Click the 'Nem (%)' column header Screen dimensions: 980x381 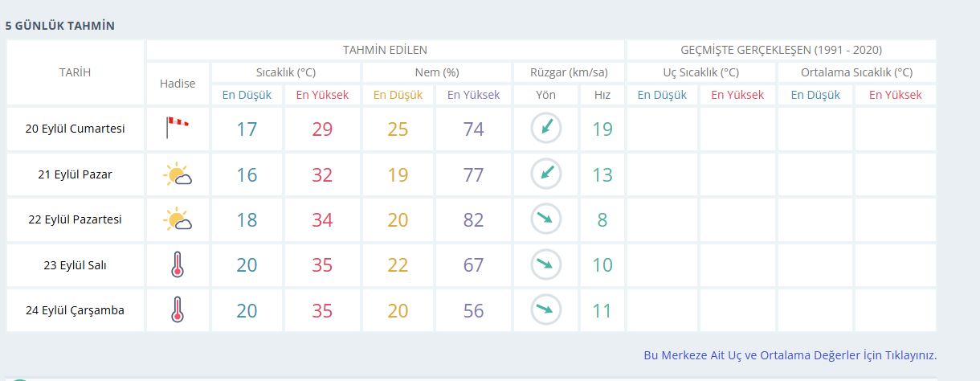click(x=437, y=72)
